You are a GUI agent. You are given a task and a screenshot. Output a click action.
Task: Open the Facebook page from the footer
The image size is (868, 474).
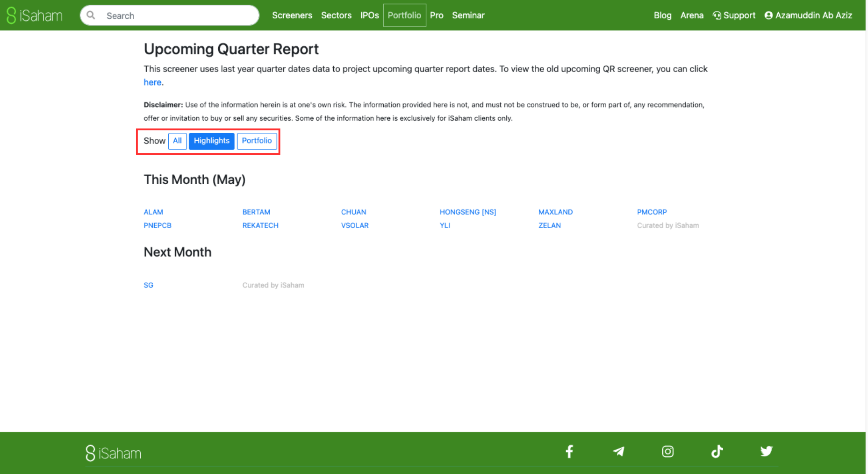click(x=569, y=451)
